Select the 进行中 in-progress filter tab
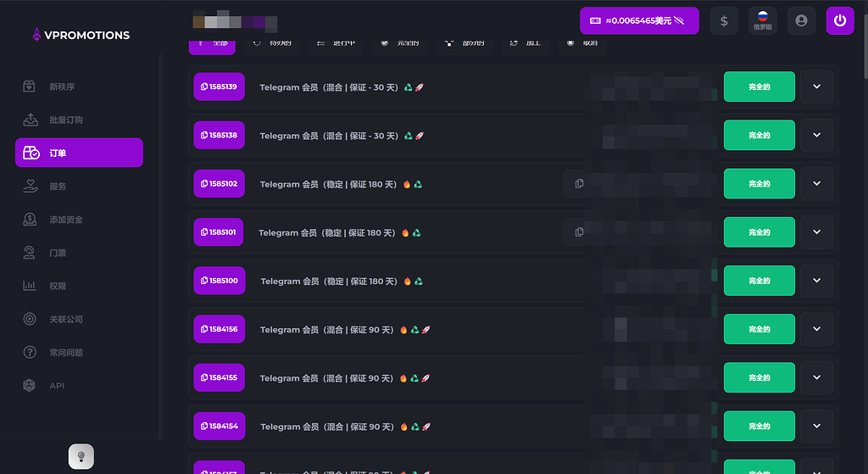 (336, 47)
